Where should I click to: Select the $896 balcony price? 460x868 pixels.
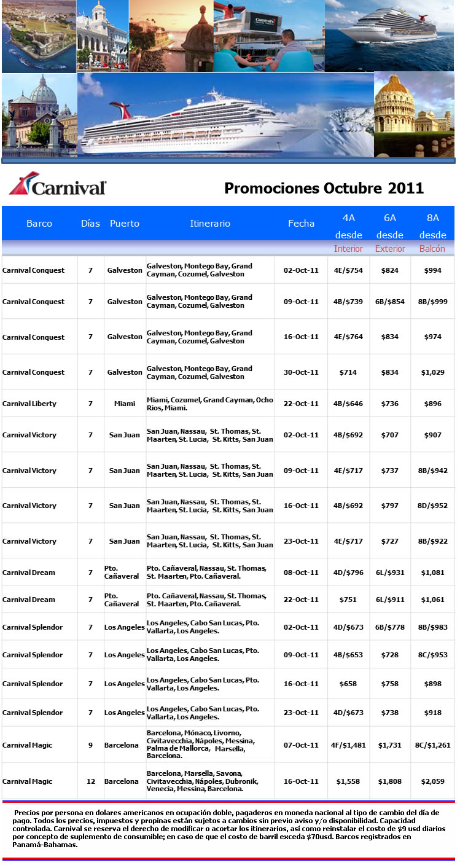[433, 404]
